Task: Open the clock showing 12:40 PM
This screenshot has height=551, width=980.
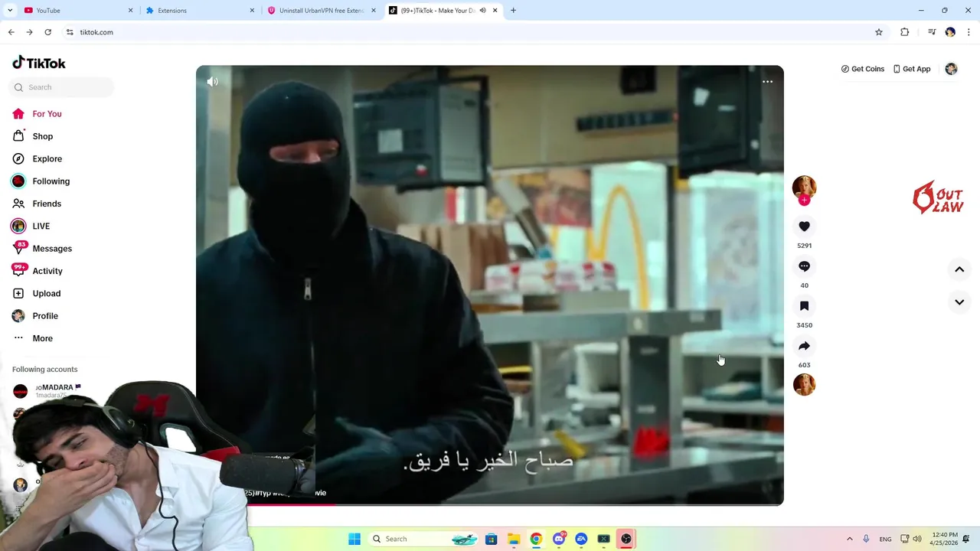Action: point(946,539)
